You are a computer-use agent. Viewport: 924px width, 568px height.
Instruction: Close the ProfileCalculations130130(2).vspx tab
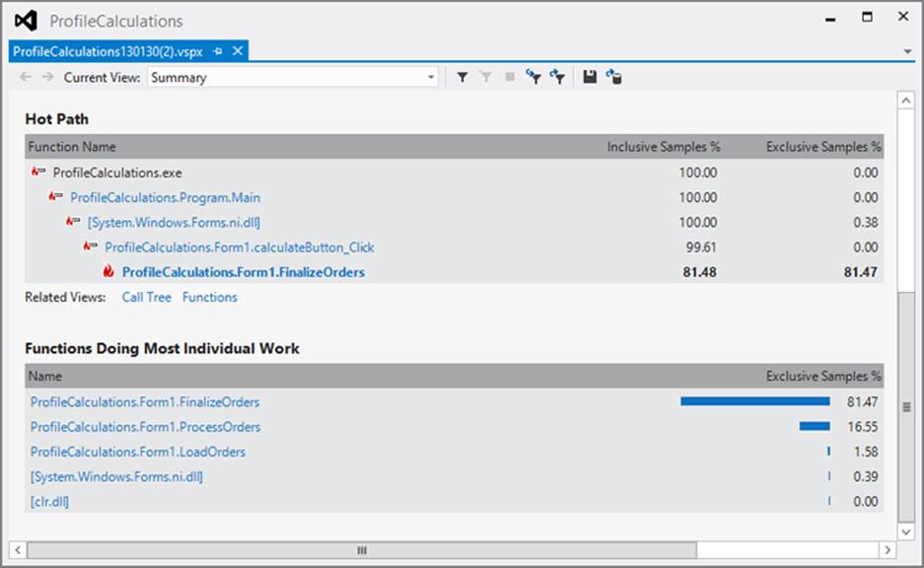pyautogui.click(x=238, y=51)
